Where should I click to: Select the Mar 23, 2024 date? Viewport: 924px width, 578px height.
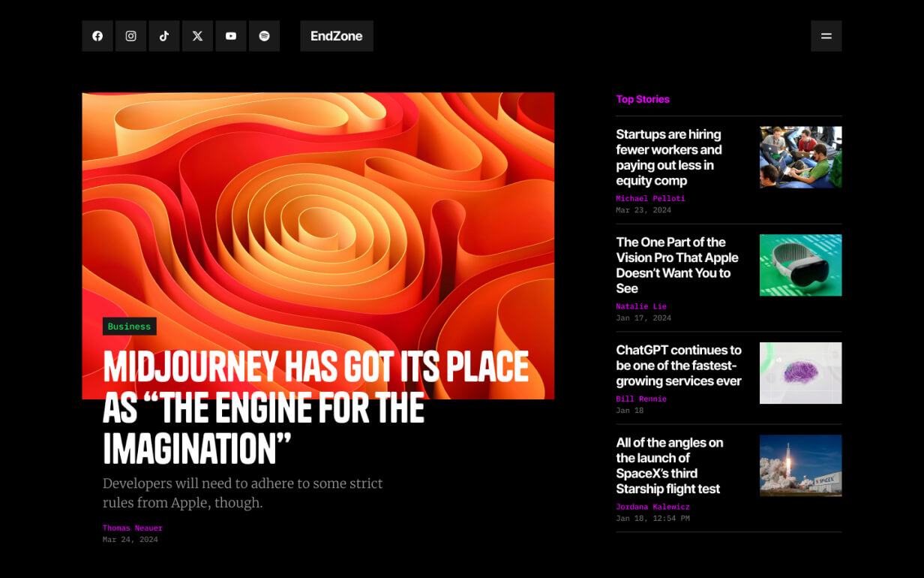click(643, 210)
